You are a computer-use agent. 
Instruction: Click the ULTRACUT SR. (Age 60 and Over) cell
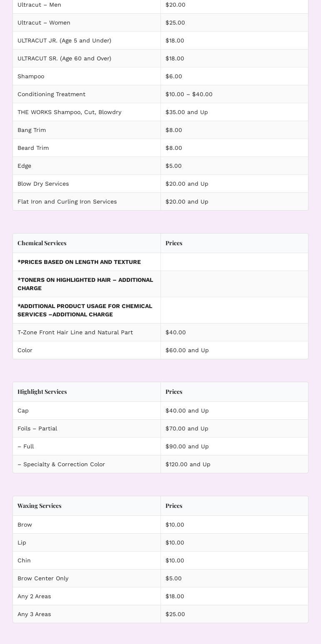pyautogui.click(x=64, y=58)
